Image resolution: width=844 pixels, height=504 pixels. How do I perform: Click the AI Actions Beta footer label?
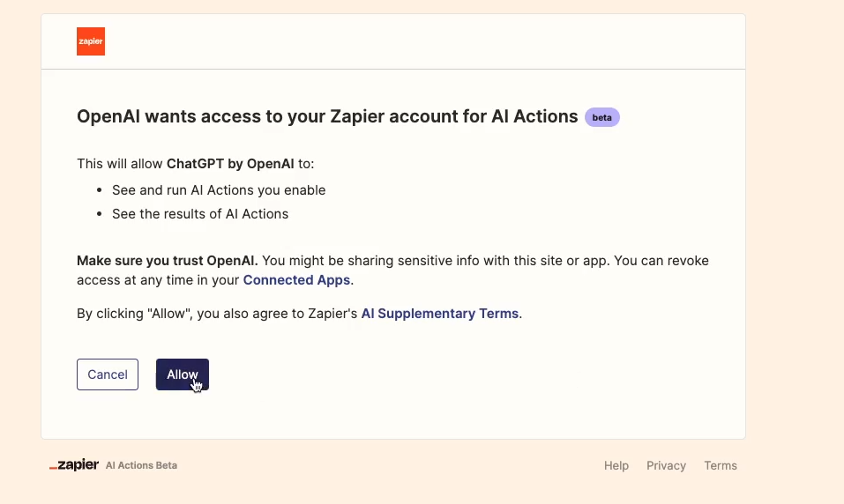[x=141, y=465]
